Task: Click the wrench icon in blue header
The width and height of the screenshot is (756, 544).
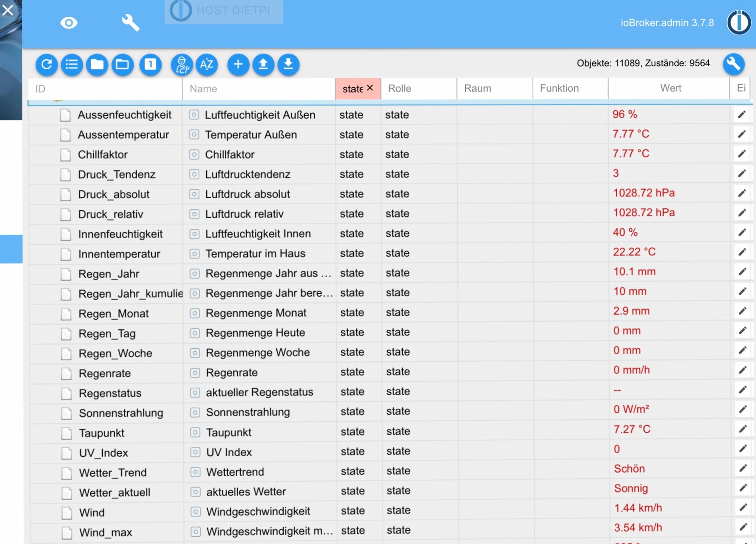Action: (131, 23)
